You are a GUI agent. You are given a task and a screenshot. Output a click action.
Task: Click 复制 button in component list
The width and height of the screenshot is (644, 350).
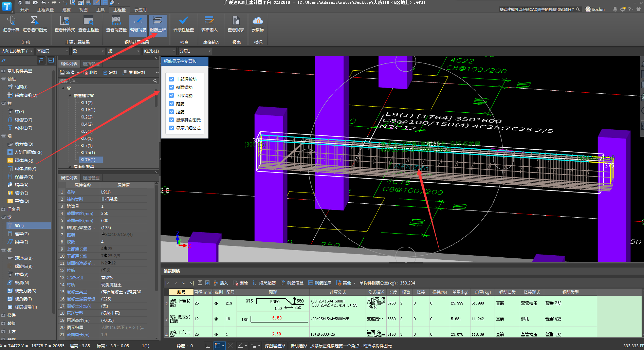pos(110,72)
